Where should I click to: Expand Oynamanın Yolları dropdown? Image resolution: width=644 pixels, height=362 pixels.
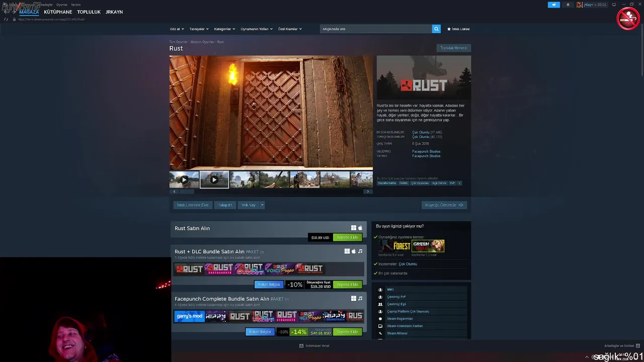tap(256, 29)
